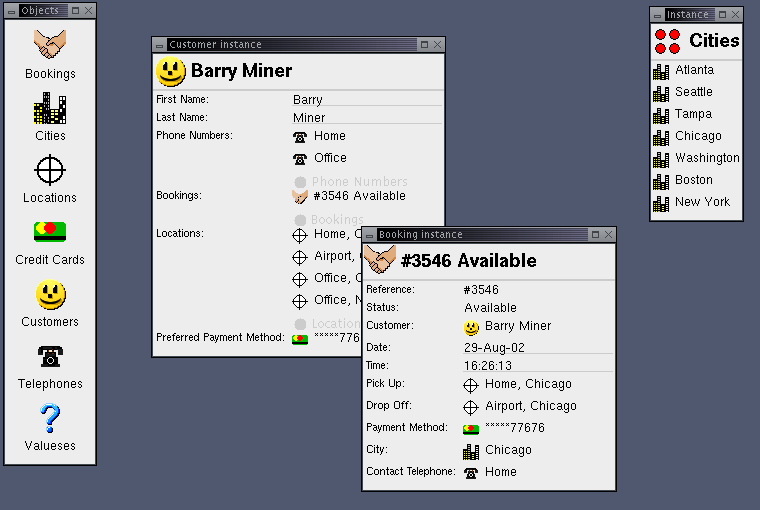Open Cities in the Objects panel

click(50, 108)
